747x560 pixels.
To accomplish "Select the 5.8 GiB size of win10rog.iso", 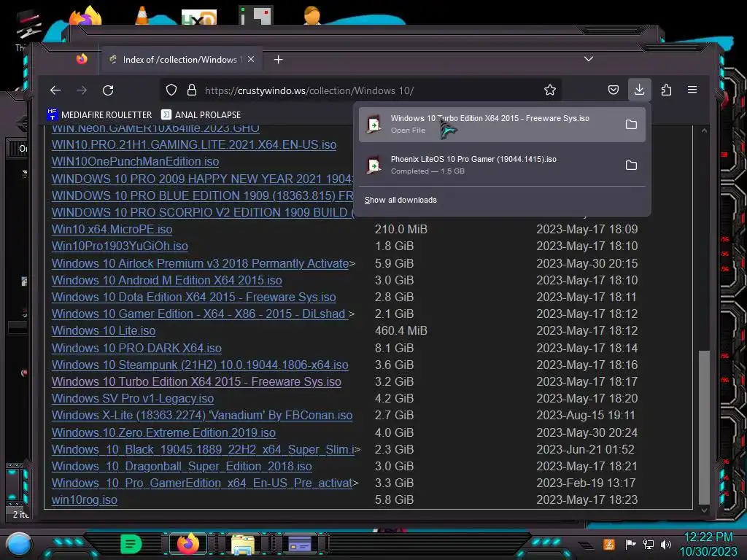I will pyautogui.click(x=394, y=500).
